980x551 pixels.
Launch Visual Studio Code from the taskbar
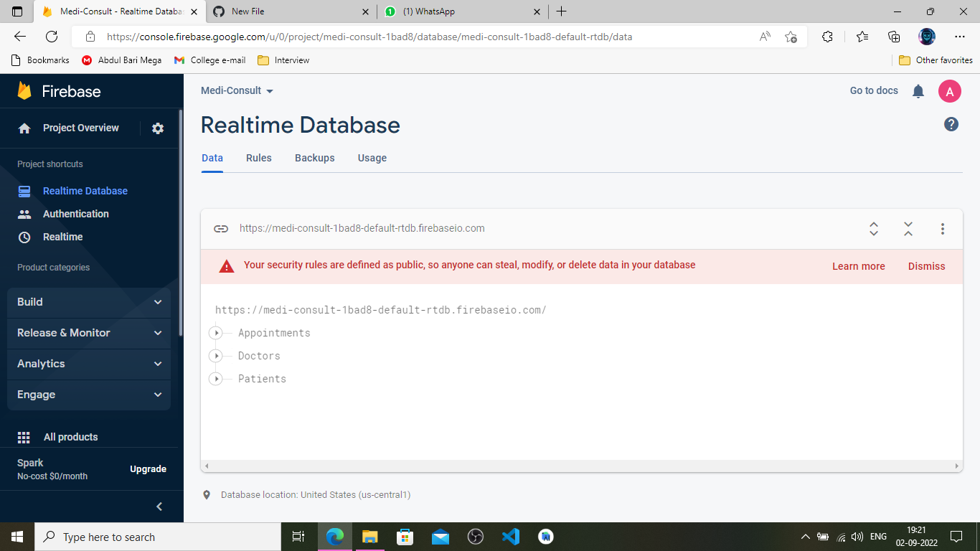click(x=510, y=536)
